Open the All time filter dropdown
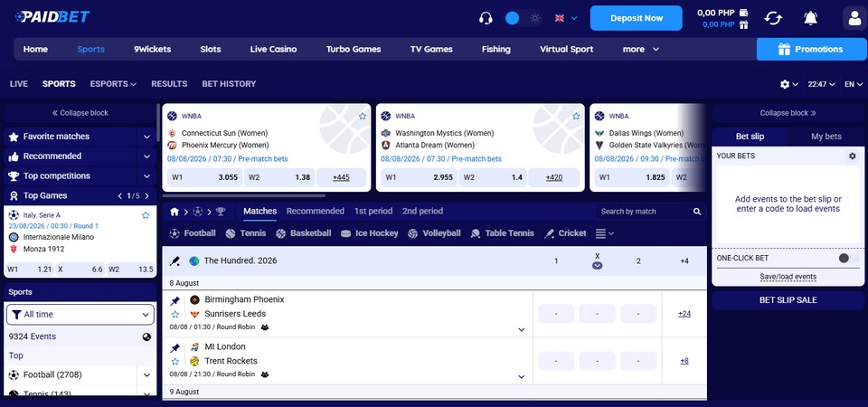 pyautogui.click(x=80, y=314)
